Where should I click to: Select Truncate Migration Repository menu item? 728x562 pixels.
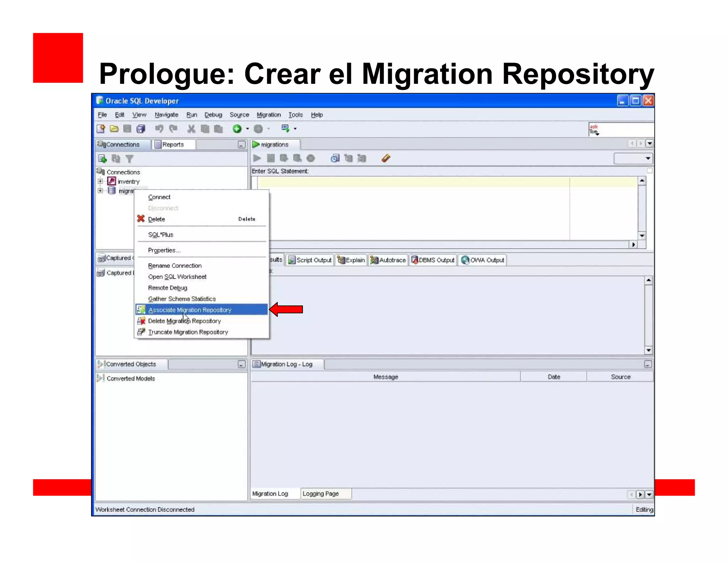(202, 332)
